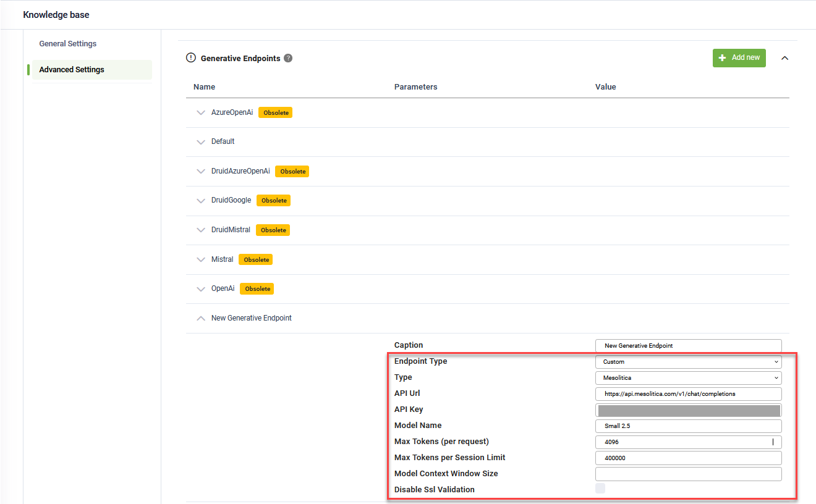Expand the Mistral endpoint row

pos(200,260)
